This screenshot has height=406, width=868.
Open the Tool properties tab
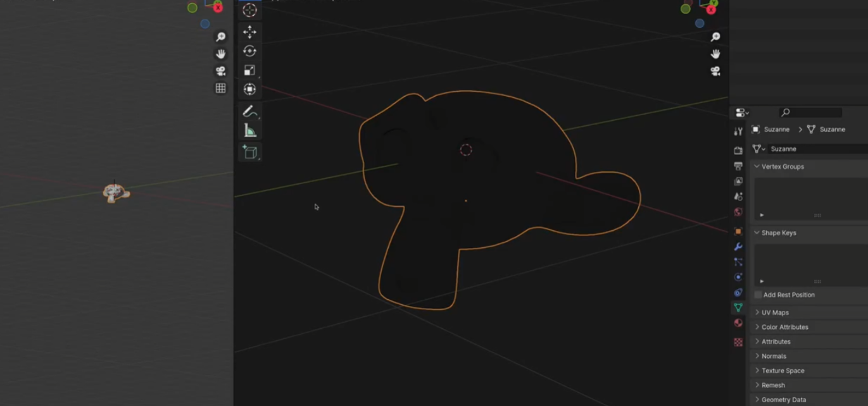[738, 132]
